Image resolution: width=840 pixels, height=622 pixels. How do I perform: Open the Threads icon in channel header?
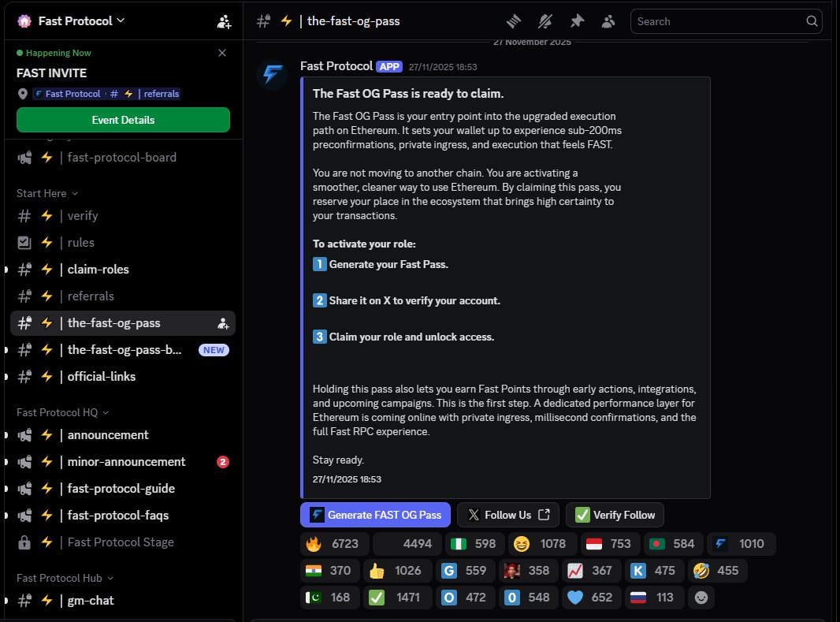click(x=513, y=21)
